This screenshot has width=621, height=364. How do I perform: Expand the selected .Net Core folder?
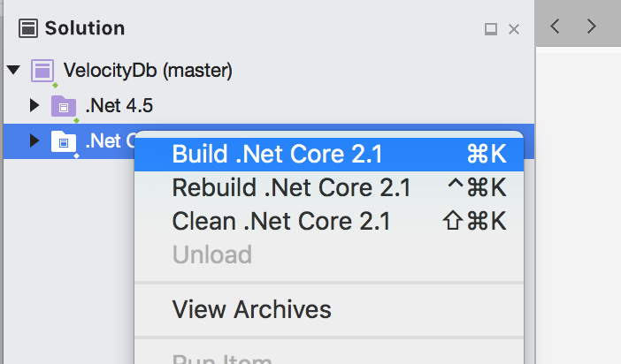click(x=34, y=140)
